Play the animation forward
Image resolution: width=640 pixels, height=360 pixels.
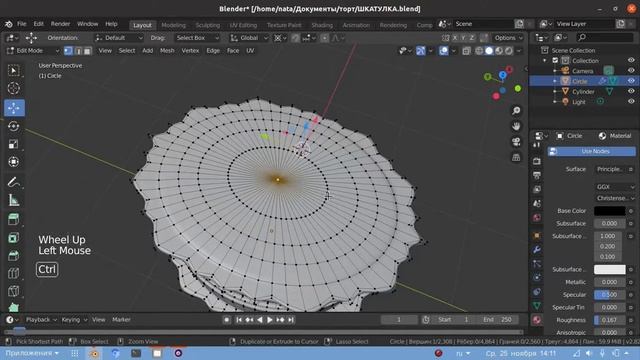(x=269, y=320)
